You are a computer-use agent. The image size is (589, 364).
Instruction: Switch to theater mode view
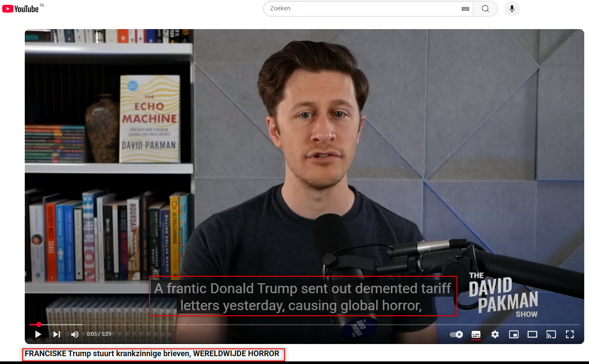(533, 334)
